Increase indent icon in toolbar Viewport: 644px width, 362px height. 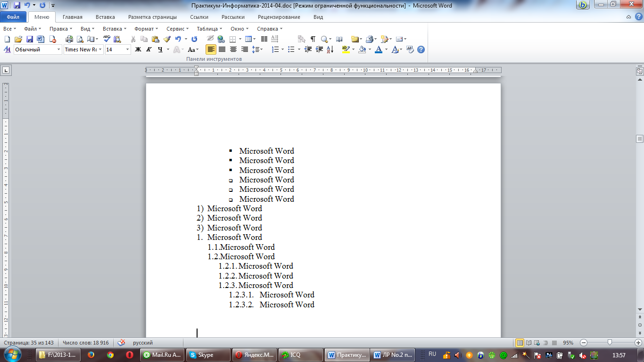[x=319, y=49]
